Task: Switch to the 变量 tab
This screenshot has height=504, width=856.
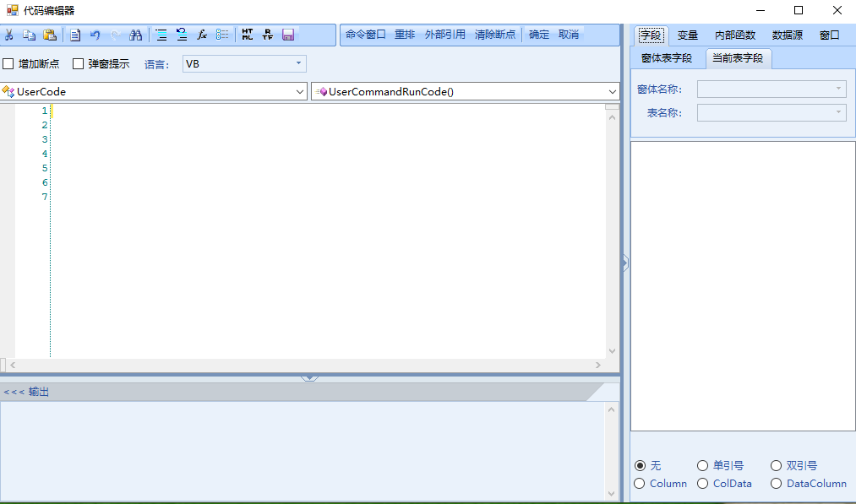Action: pyautogui.click(x=688, y=35)
